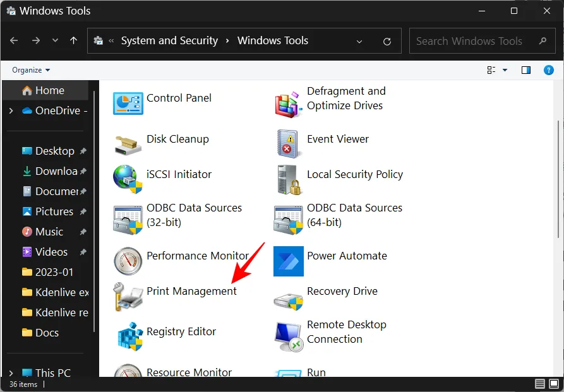Expand the This PC tree node
The width and height of the screenshot is (564, 392).
point(11,373)
